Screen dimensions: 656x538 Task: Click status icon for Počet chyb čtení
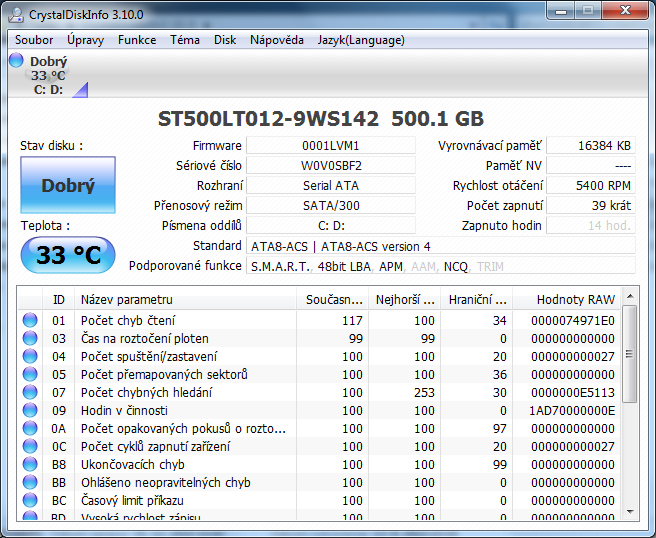pos(30,320)
